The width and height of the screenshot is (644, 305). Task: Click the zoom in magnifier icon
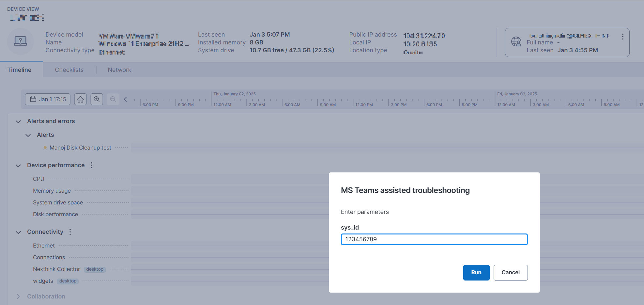(x=97, y=99)
